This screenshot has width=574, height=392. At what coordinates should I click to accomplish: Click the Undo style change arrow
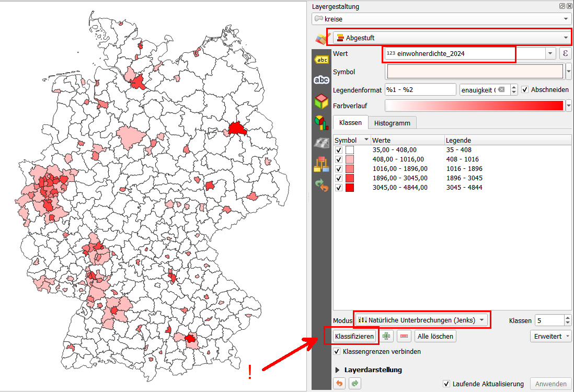pos(340,383)
